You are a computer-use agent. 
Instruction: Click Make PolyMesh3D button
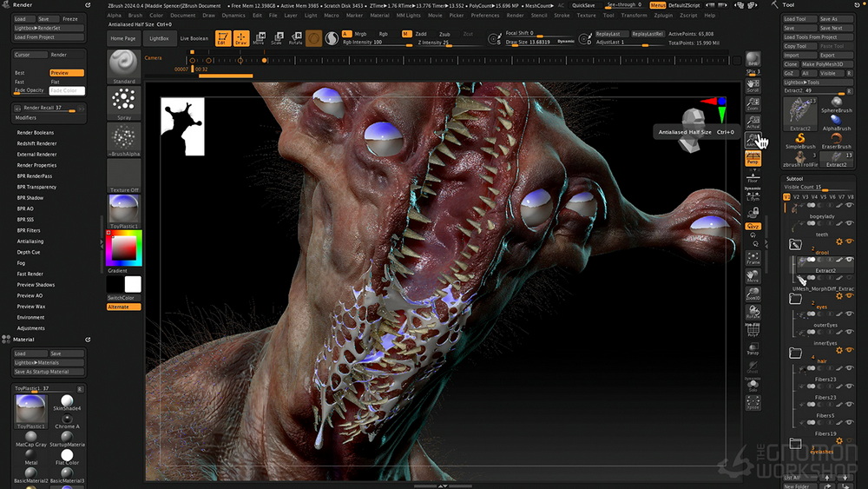coord(826,64)
